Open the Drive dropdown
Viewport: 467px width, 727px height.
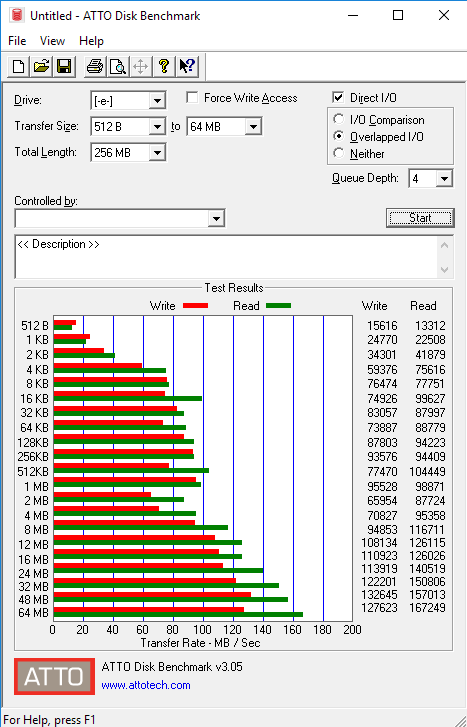pos(157,101)
